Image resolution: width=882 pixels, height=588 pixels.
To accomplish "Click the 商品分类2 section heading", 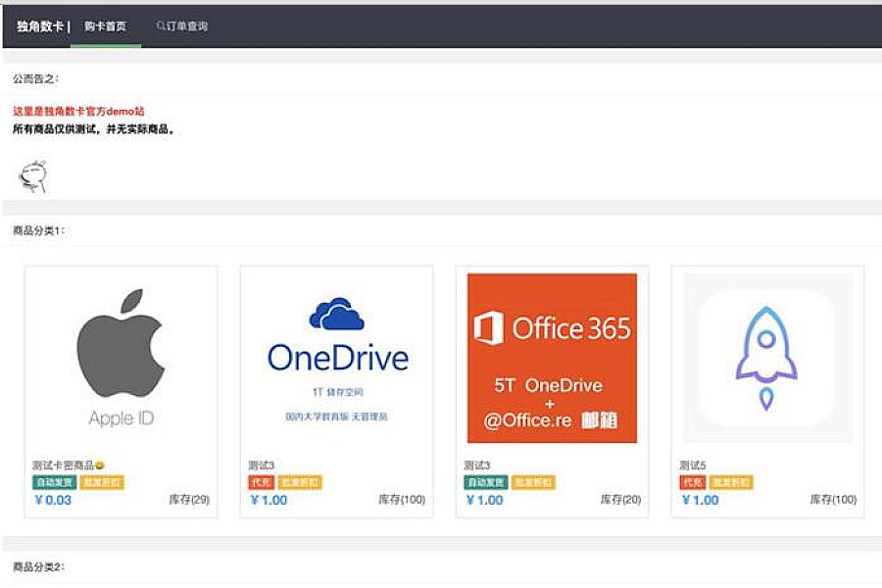I will (38, 566).
